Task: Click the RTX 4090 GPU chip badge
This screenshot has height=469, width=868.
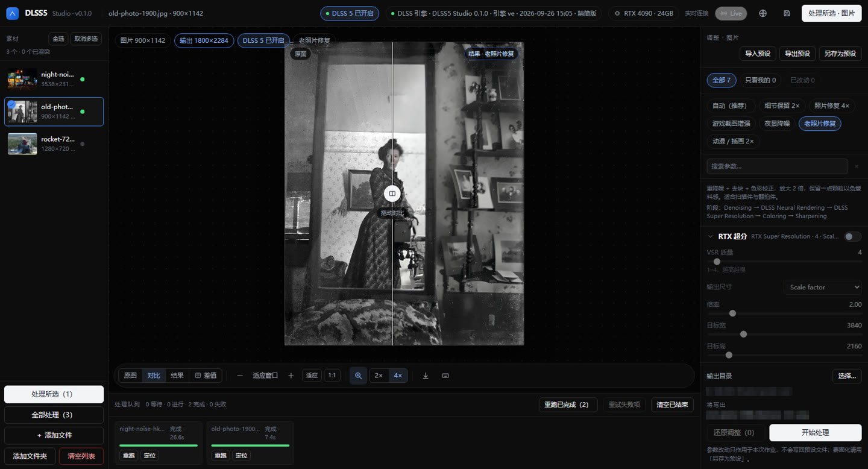Action: point(644,13)
